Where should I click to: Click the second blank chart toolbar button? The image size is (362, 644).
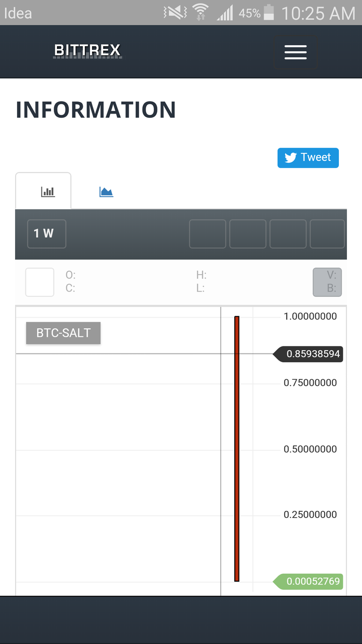click(248, 234)
